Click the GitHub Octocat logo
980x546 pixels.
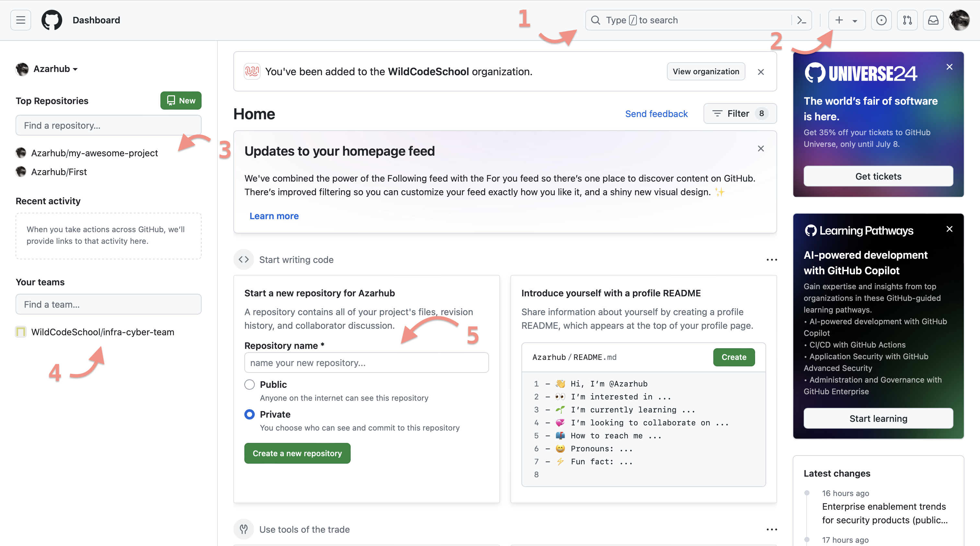(x=52, y=20)
